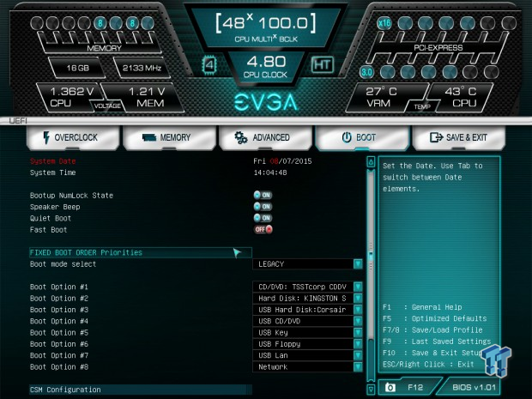Select the System Time label
The image size is (532, 399).
pos(53,172)
